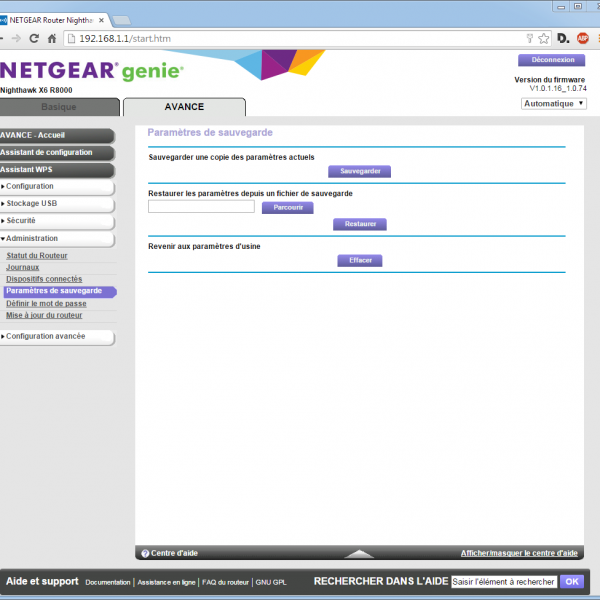Open the AdBlock Plus extension icon
The height and width of the screenshot is (600, 600).
coord(583,39)
